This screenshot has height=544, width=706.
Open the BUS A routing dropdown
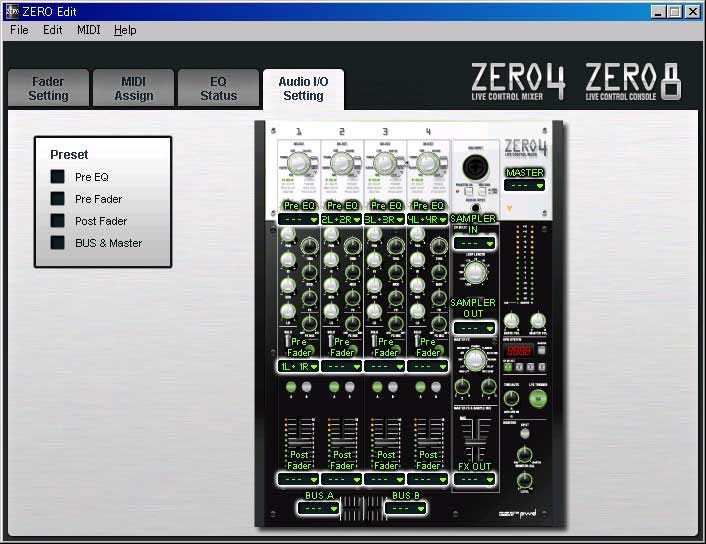coord(320,508)
